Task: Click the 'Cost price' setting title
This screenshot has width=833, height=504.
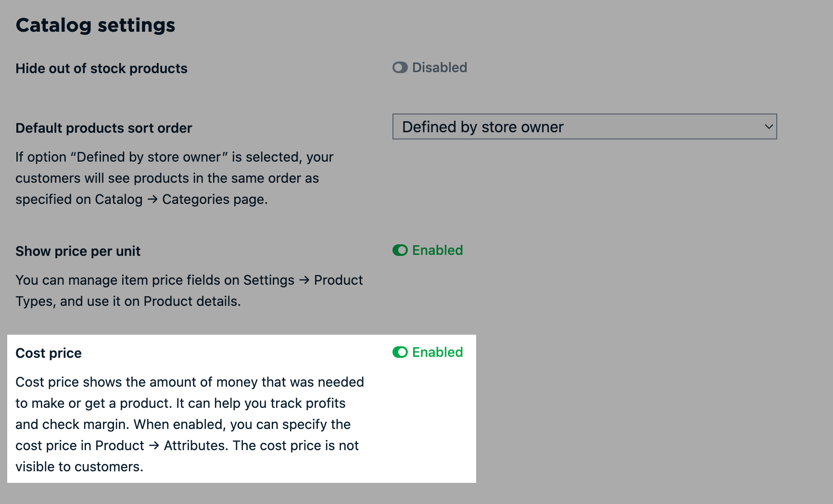Action: click(49, 353)
